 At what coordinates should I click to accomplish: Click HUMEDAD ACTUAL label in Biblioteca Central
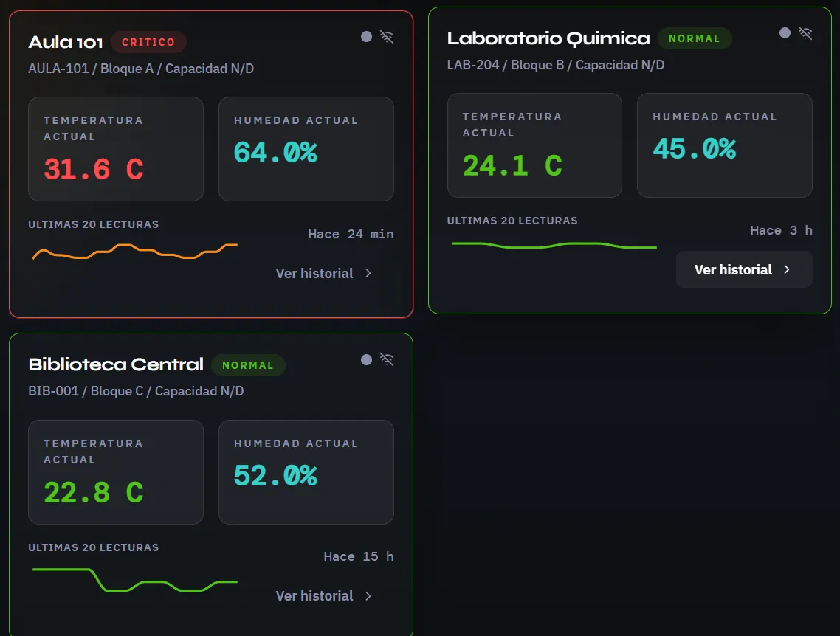click(x=296, y=444)
